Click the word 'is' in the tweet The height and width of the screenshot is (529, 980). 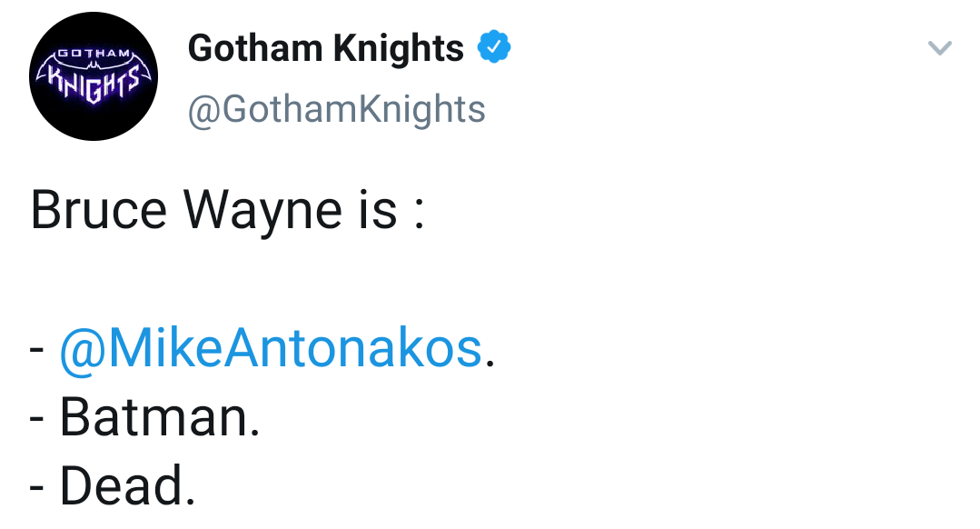pos(378,210)
